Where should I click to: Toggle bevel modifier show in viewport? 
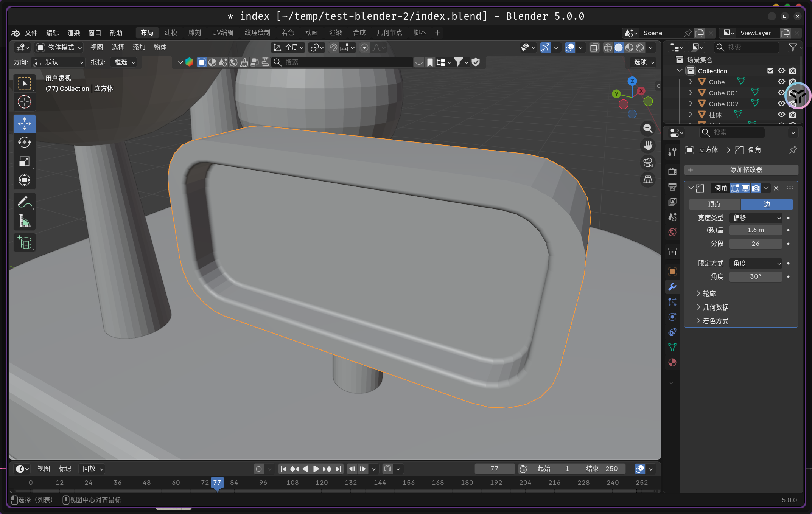pos(745,188)
